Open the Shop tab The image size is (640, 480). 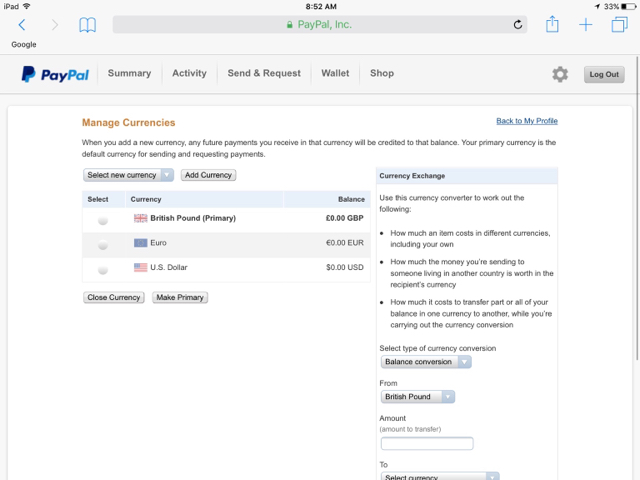click(x=382, y=73)
